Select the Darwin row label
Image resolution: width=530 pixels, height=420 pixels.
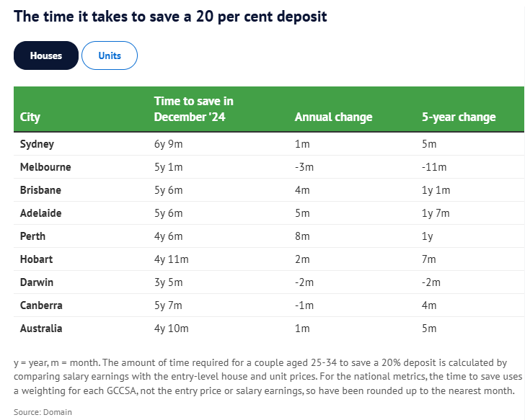37,282
